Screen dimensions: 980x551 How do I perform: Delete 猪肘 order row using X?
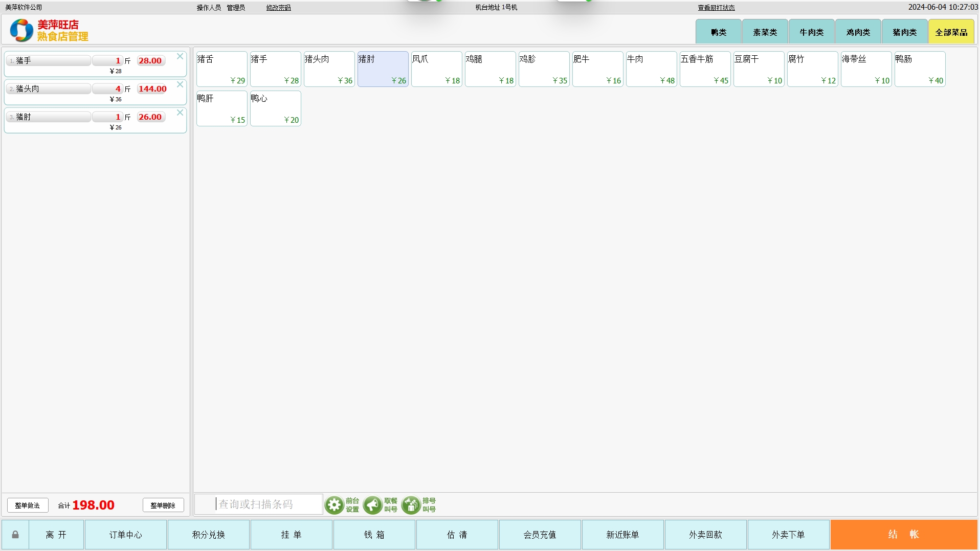180,113
